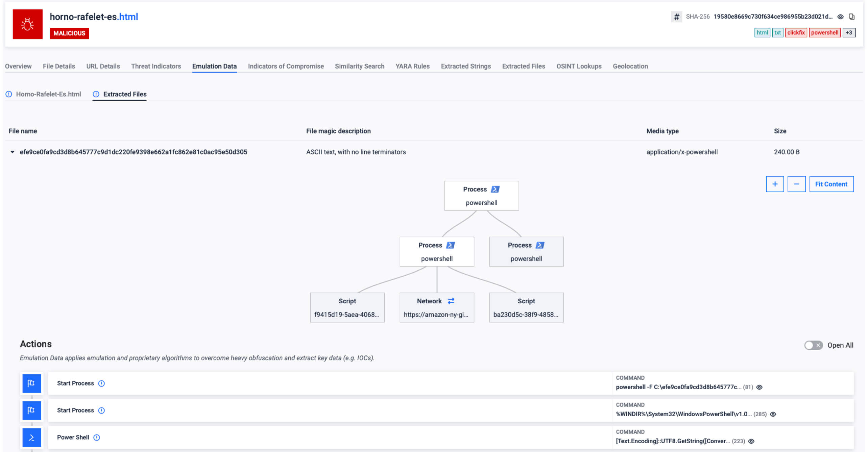This screenshot has width=868, height=452.
Task: Select the Network node showing the amazon URL
Action: click(437, 307)
